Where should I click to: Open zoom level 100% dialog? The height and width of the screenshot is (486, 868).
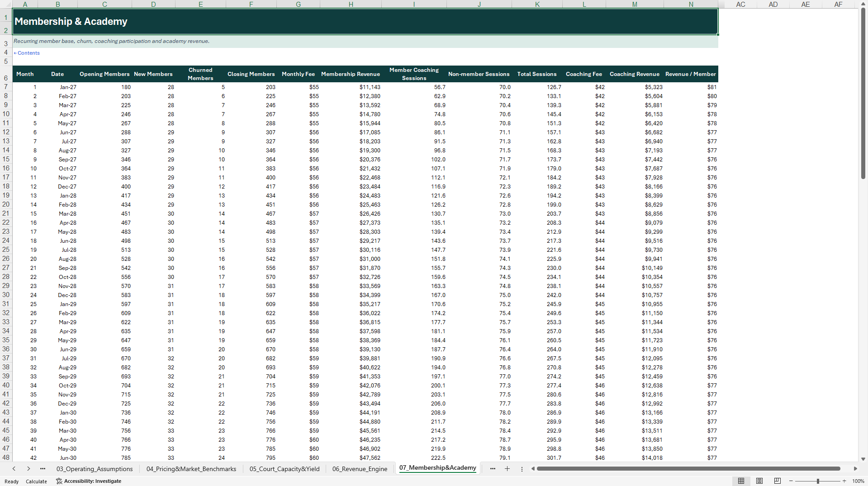(x=858, y=481)
